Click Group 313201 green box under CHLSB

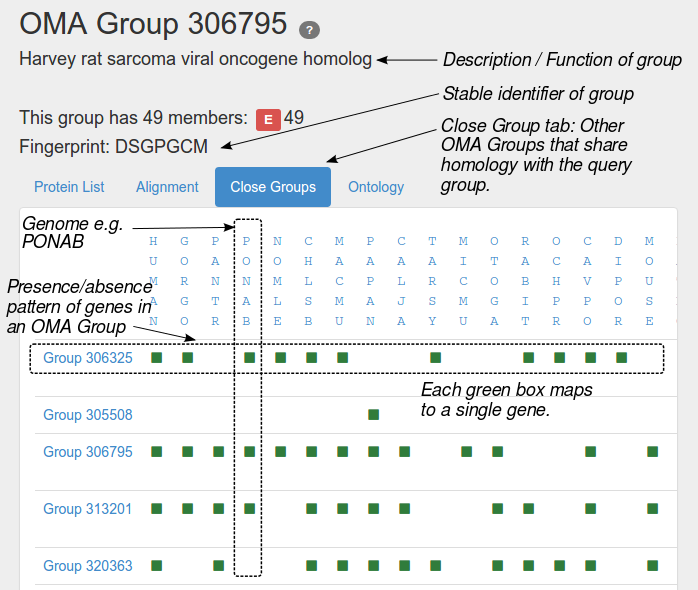pyautogui.click(x=312, y=509)
